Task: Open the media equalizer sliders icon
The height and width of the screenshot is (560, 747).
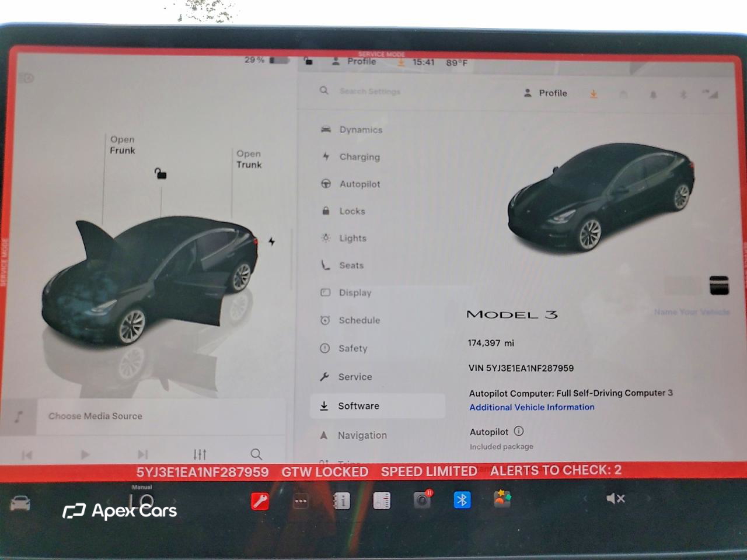Action: [200, 454]
